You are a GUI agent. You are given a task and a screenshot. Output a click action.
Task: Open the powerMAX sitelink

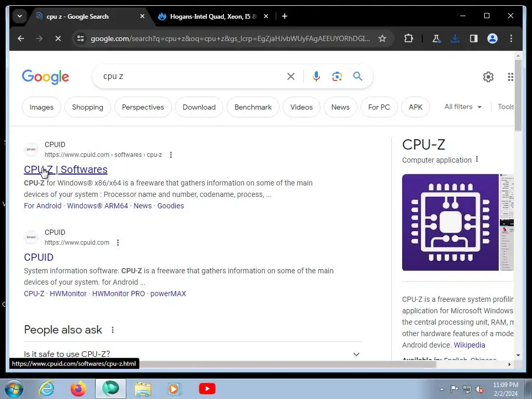click(x=168, y=294)
